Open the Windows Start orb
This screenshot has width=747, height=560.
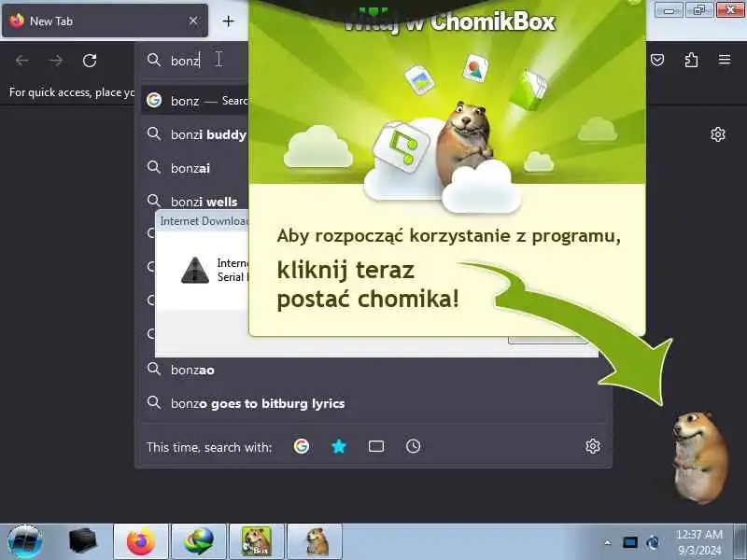25,542
